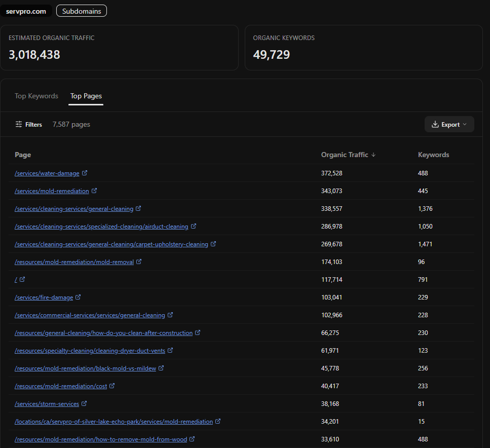Open cleaning-dryer-duct-vents resource link
The height and width of the screenshot is (448, 490).
[90, 351]
